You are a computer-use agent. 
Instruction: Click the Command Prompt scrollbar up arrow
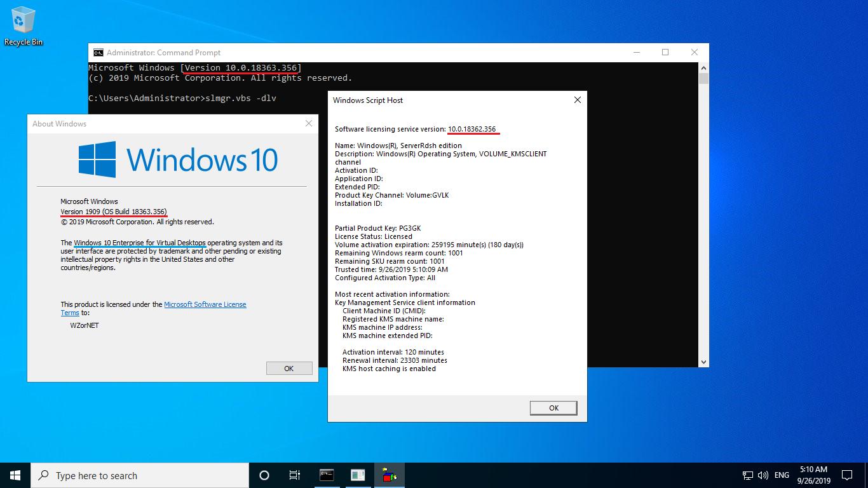tap(703, 67)
